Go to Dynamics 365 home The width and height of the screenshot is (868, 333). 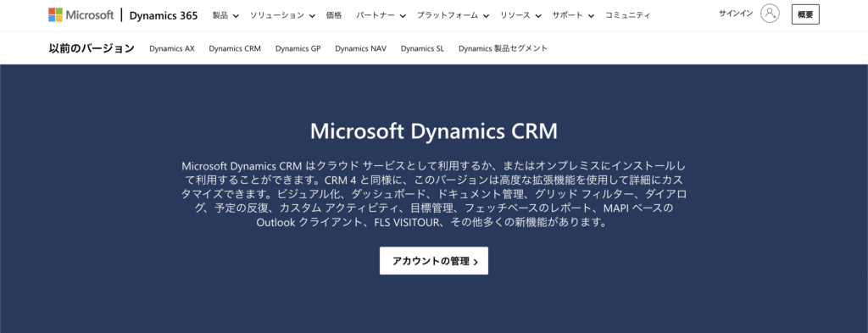coord(164,15)
